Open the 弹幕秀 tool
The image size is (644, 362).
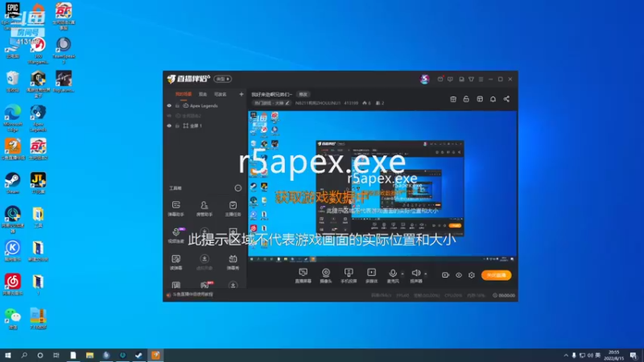tap(233, 262)
